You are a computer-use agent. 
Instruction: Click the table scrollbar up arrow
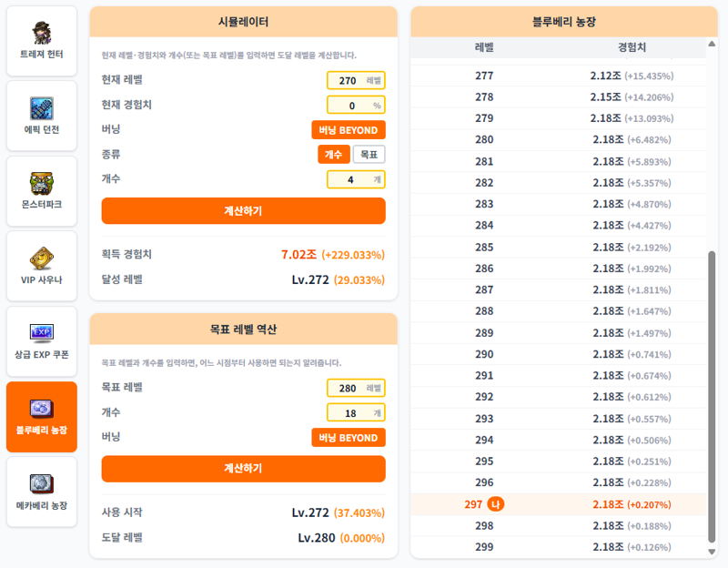(x=712, y=44)
